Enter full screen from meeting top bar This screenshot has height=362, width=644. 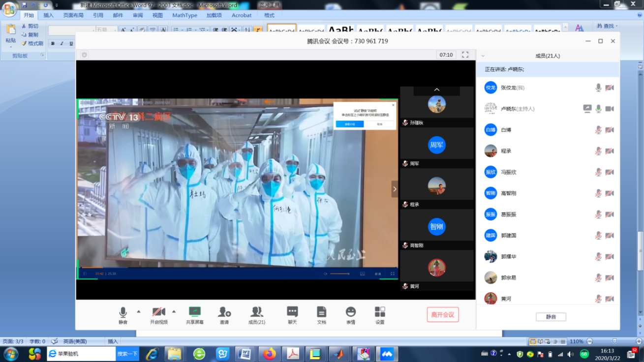point(465,55)
